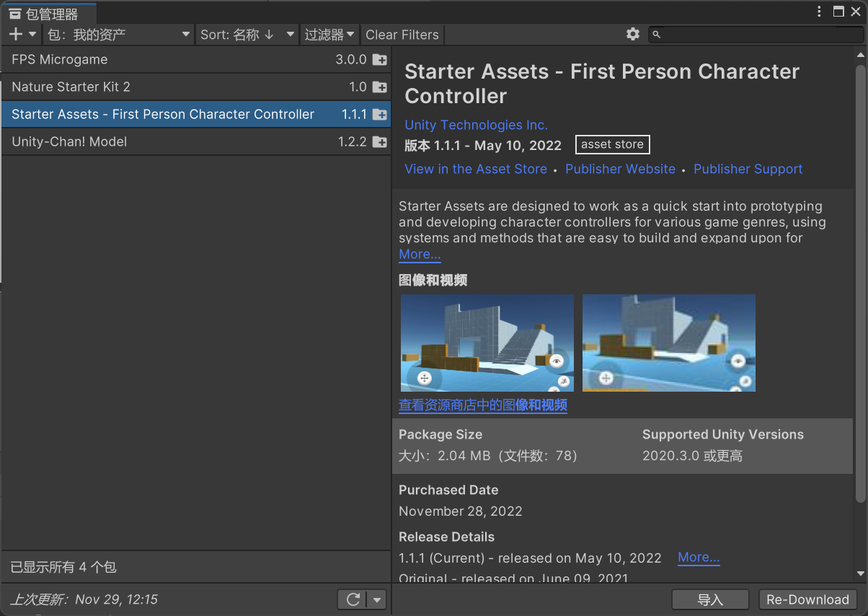
Task: Select Nature Starter Kit 2 package
Action: (196, 87)
